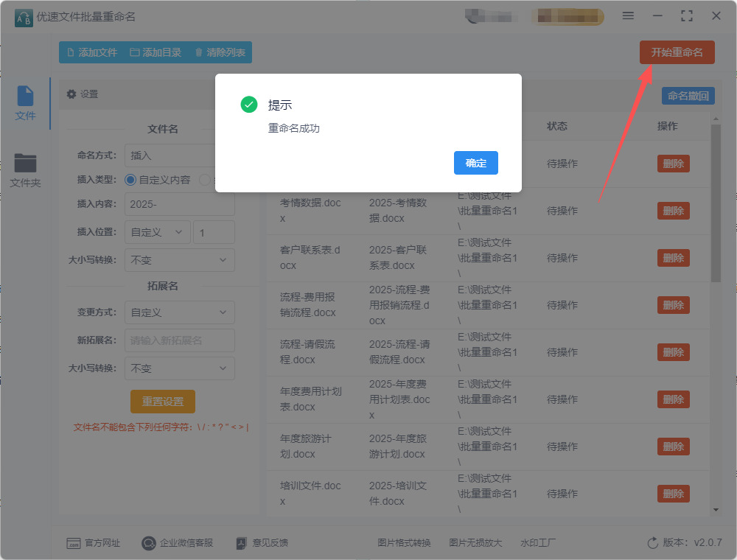
Task: Click the 操作 column header
Action: coord(668,126)
